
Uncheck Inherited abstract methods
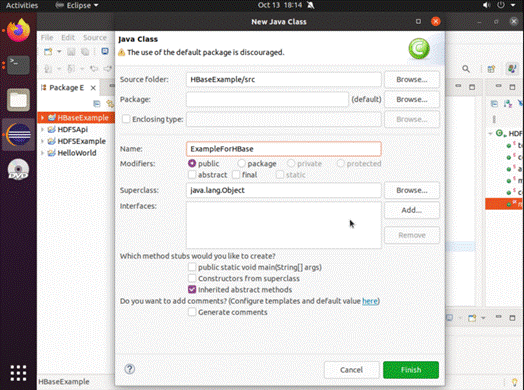click(x=192, y=289)
